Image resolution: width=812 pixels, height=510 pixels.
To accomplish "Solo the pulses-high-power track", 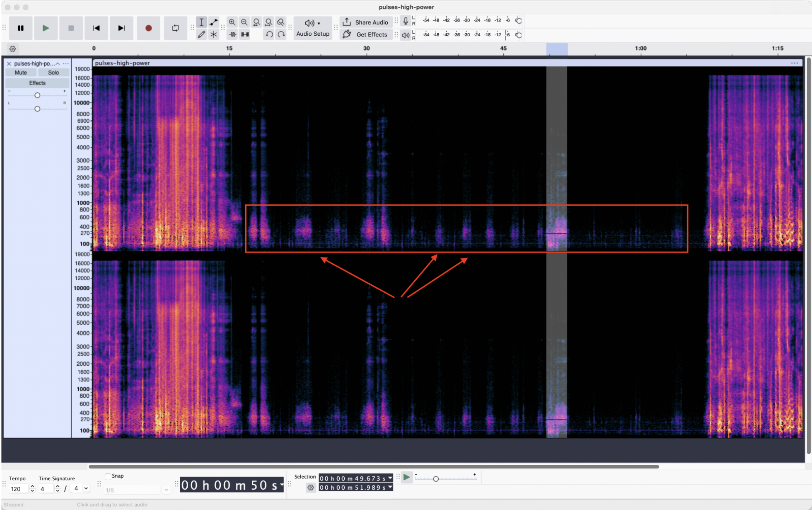I will pyautogui.click(x=53, y=73).
